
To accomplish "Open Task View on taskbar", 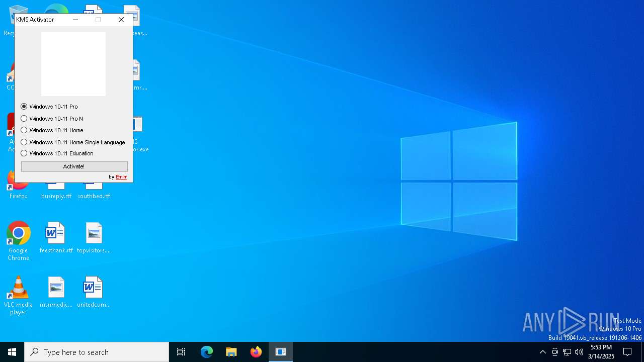I will tap(181, 352).
